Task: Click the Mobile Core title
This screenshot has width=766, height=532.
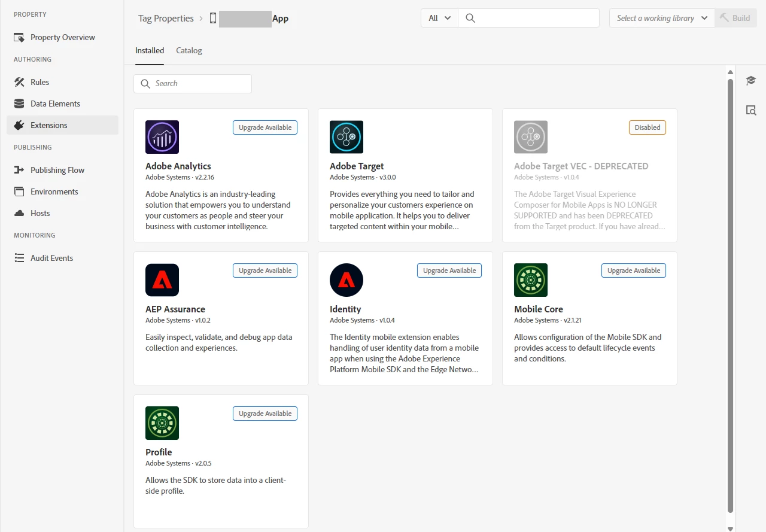Action: [539, 309]
